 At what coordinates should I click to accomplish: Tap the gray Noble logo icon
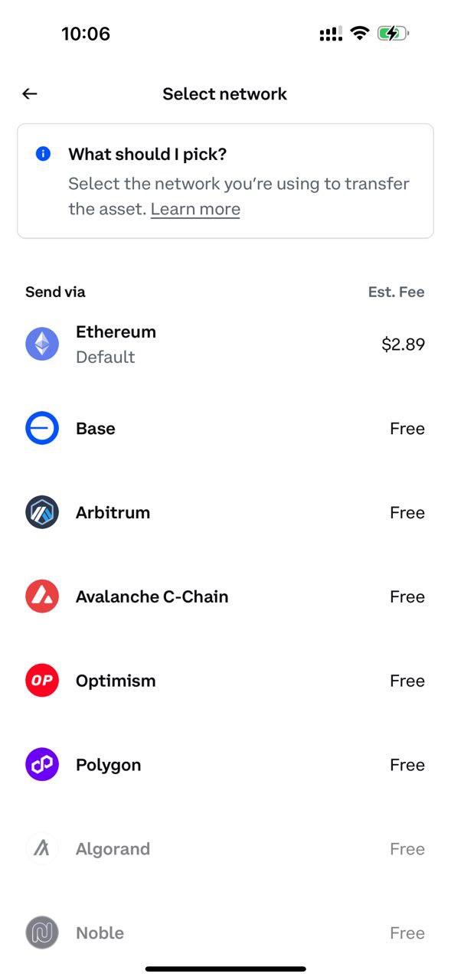coord(42,933)
